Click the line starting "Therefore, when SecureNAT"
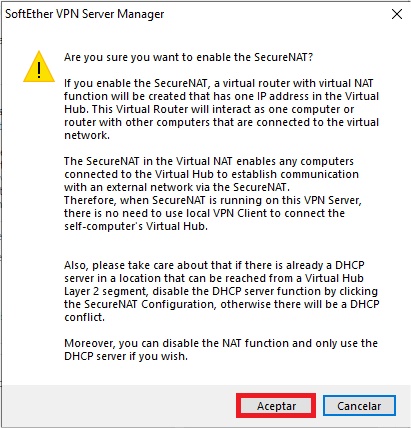Image resolution: width=411 pixels, height=428 pixels. click(213, 200)
